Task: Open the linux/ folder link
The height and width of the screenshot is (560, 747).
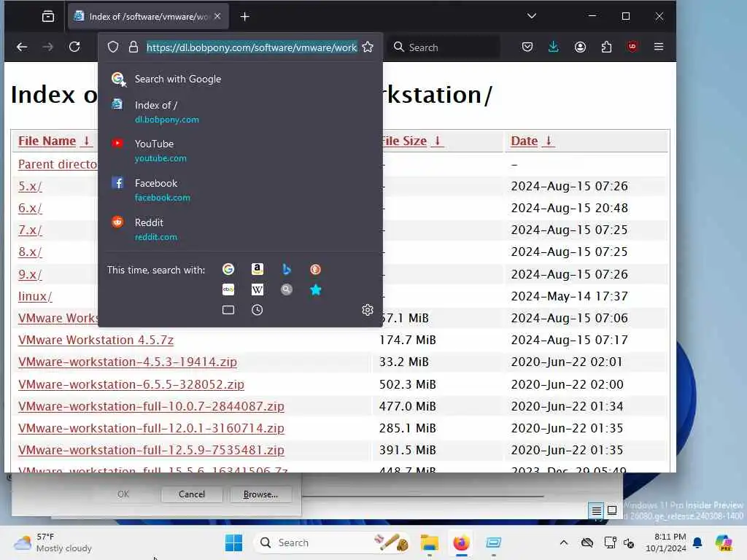Action: click(35, 296)
